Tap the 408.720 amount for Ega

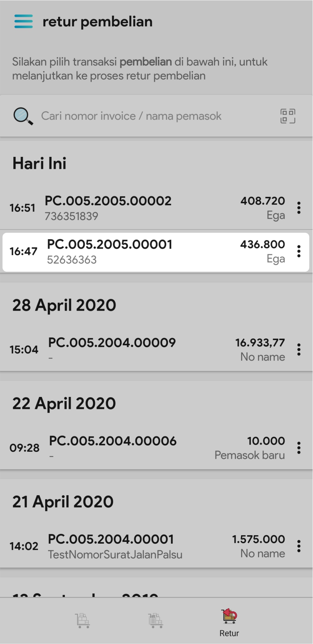coord(263,201)
